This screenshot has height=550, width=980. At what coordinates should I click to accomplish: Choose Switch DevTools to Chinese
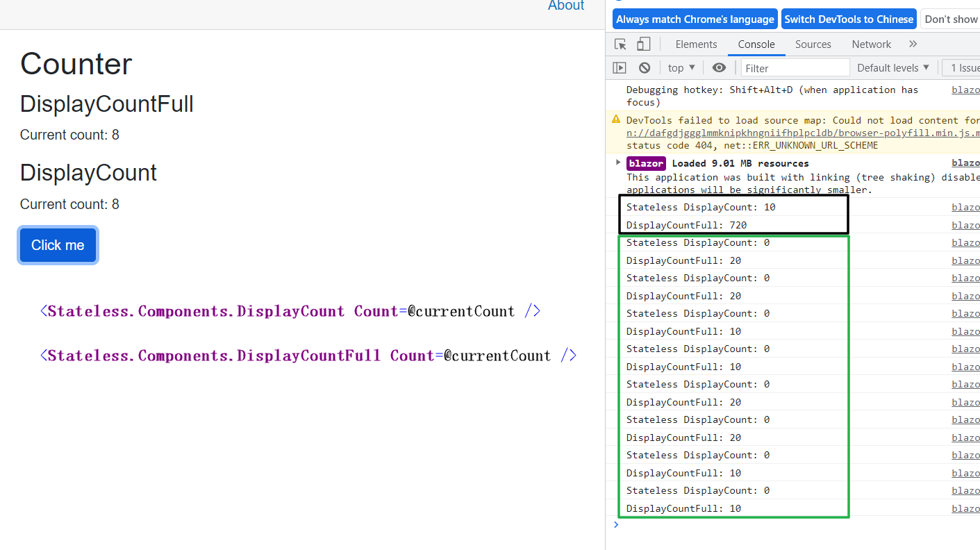[x=849, y=19]
